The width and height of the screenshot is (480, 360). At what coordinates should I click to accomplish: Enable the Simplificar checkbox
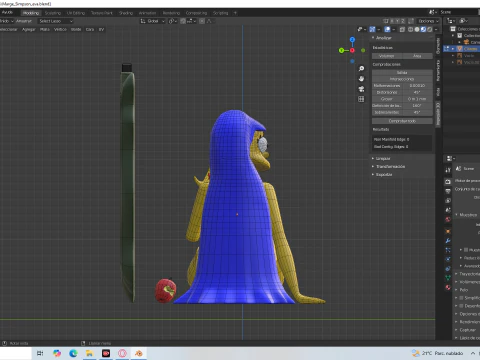click(461, 298)
